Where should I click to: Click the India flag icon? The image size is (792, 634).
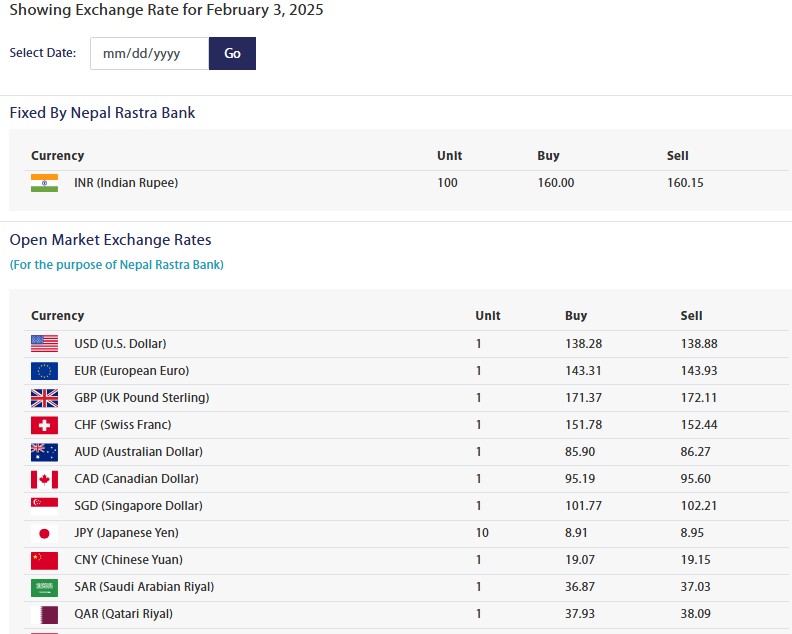click(x=44, y=183)
